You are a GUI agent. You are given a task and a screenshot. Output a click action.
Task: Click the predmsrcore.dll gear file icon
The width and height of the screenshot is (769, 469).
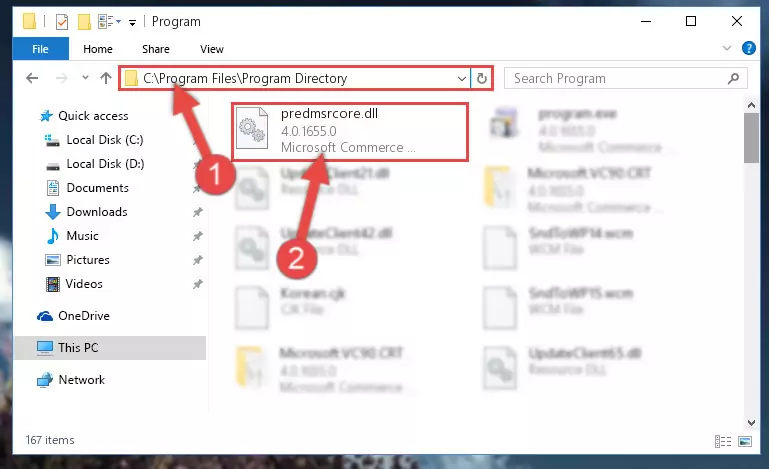[x=252, y=129]
